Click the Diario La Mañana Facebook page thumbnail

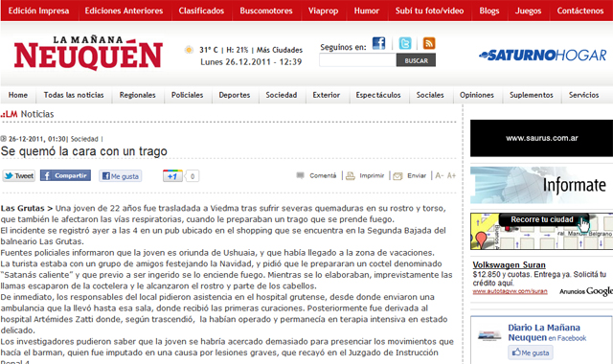click(489, 335)
